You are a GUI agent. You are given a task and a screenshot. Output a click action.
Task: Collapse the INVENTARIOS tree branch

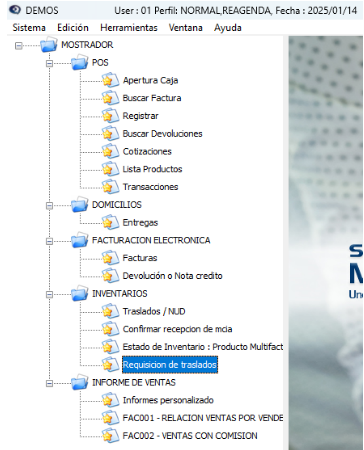coord(49,295)
